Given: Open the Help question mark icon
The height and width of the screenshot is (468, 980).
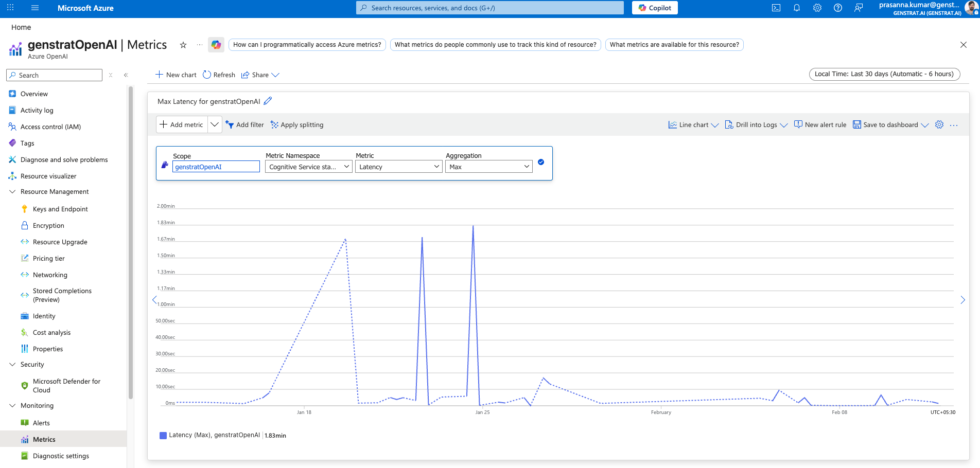Looking at the screenshot, I should (x=838, y=8).
